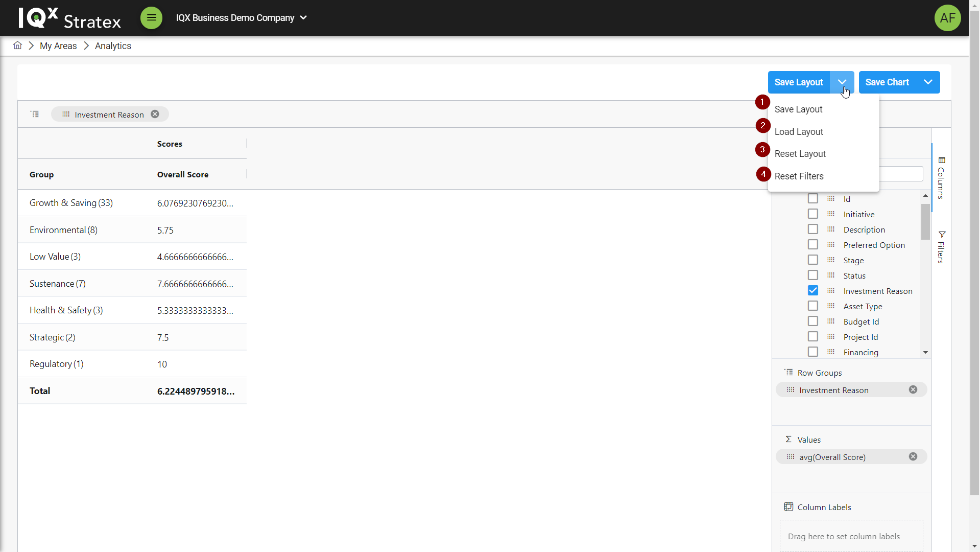Choose Load Layout from the dropdown menu

[x=799, y=132]
